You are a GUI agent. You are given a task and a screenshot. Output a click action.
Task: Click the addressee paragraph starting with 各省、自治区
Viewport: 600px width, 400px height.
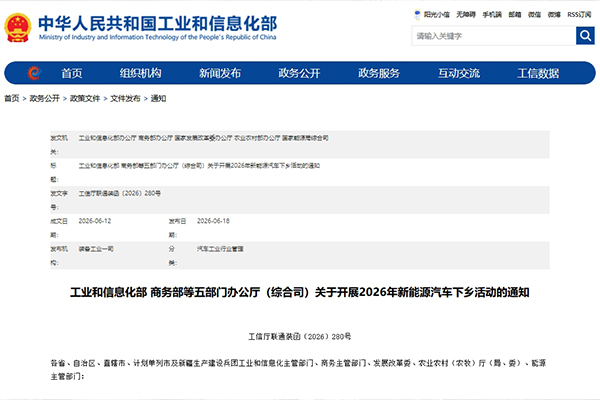298,369
